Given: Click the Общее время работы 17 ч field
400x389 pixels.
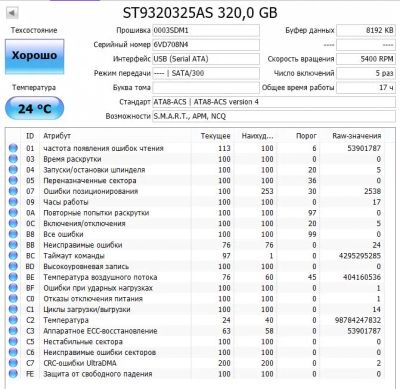Looking at the screenshot, I should point(366,88).
